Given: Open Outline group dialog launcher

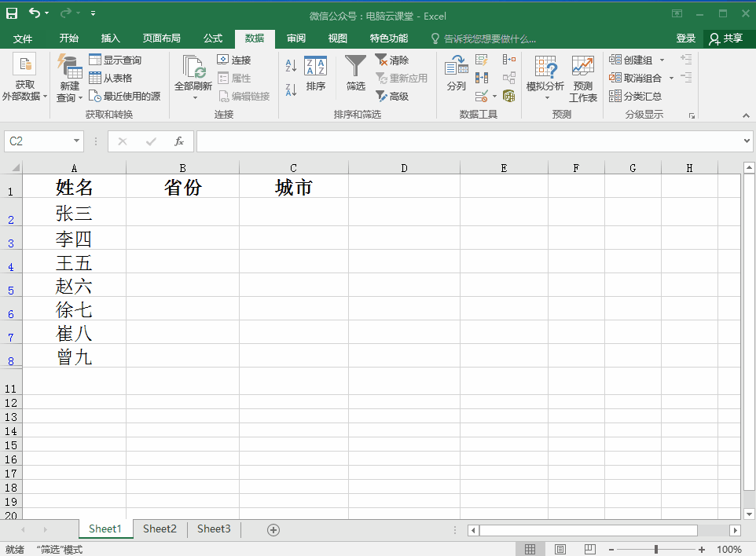Looking at the screenshot, I should click(692, 115).
